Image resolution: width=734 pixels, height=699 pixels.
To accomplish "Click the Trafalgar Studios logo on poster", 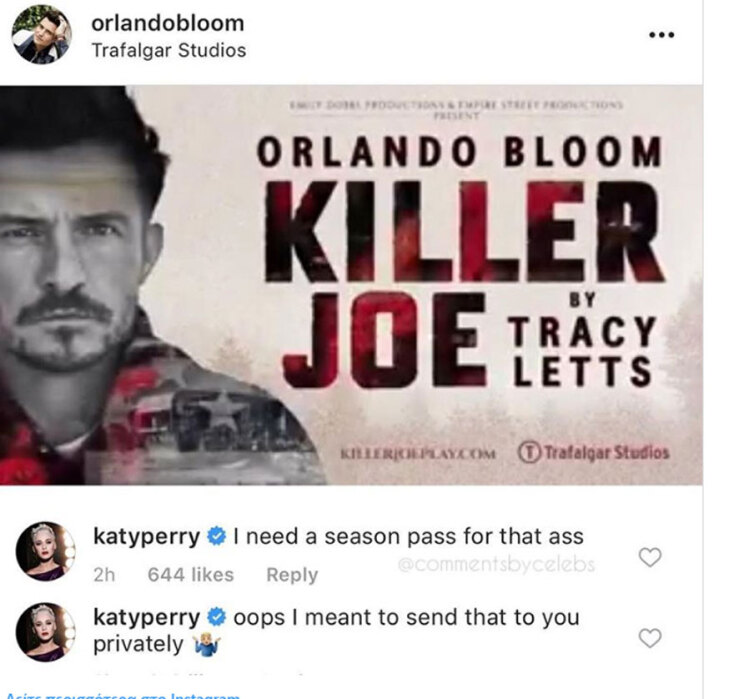I will tap(593, 453).
